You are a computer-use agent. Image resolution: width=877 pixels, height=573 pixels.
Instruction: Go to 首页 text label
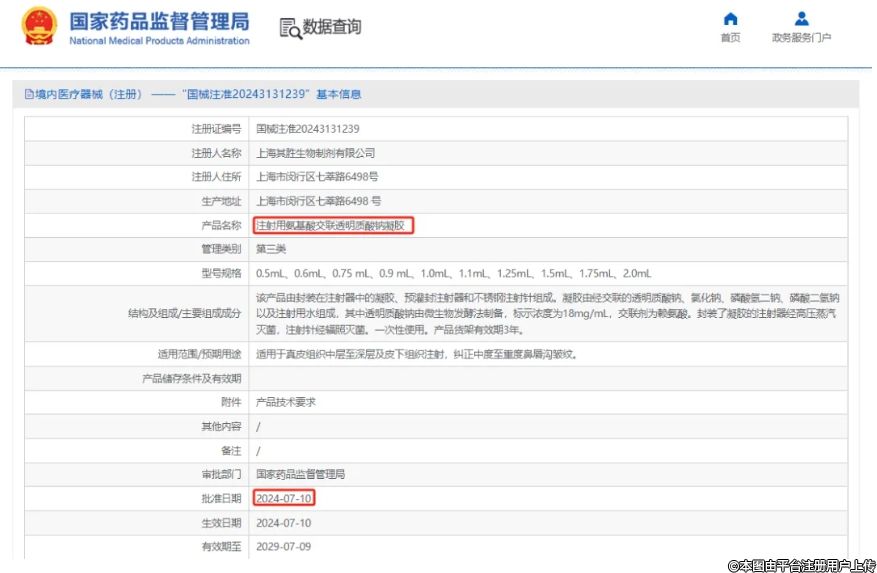pyautogui.click(x=730, y=38)
